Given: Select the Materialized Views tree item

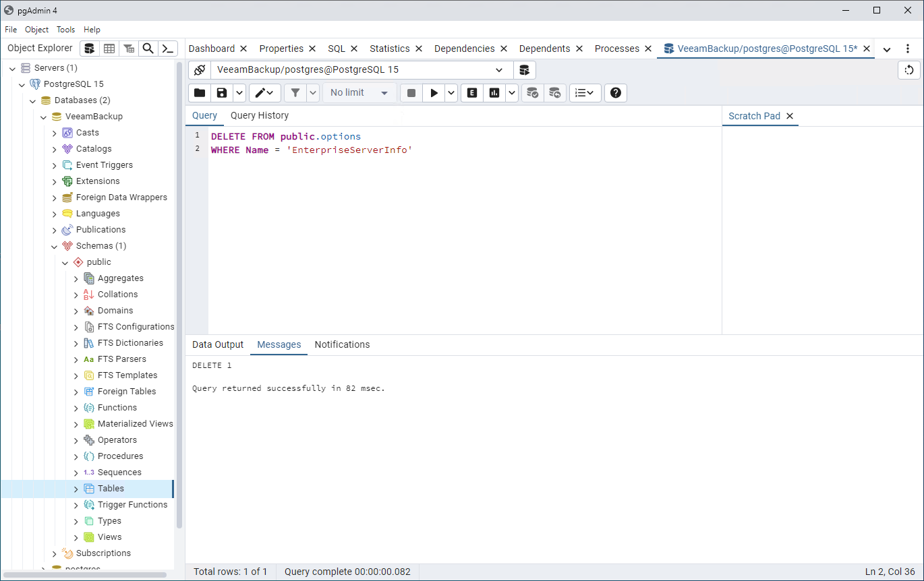Looking at the screenshot, I should tap(135, 424).
